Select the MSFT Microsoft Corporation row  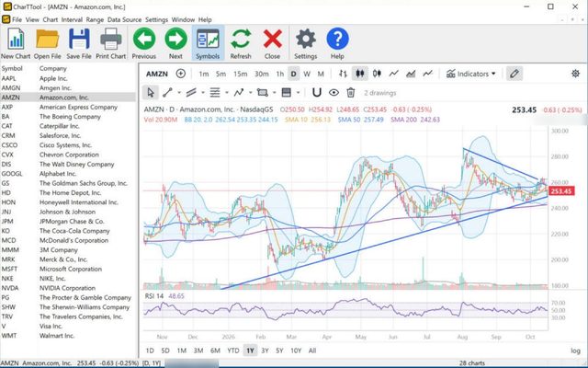pos(68,269)
